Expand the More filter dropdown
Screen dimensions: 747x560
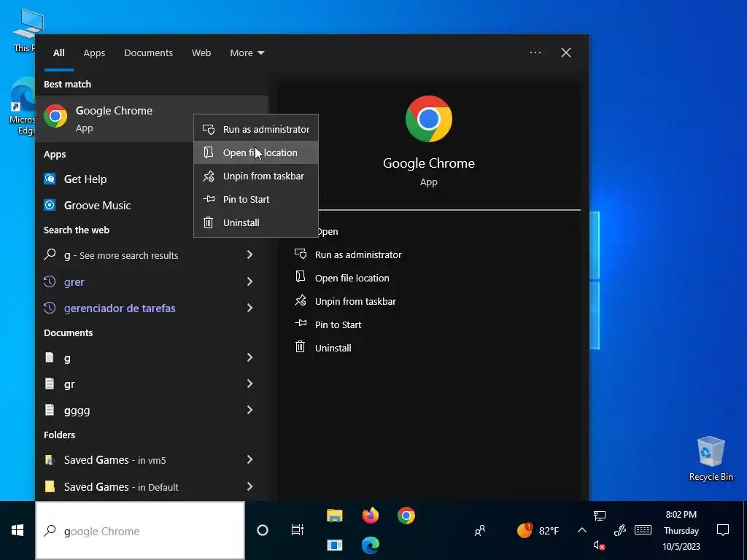(247, 52)
